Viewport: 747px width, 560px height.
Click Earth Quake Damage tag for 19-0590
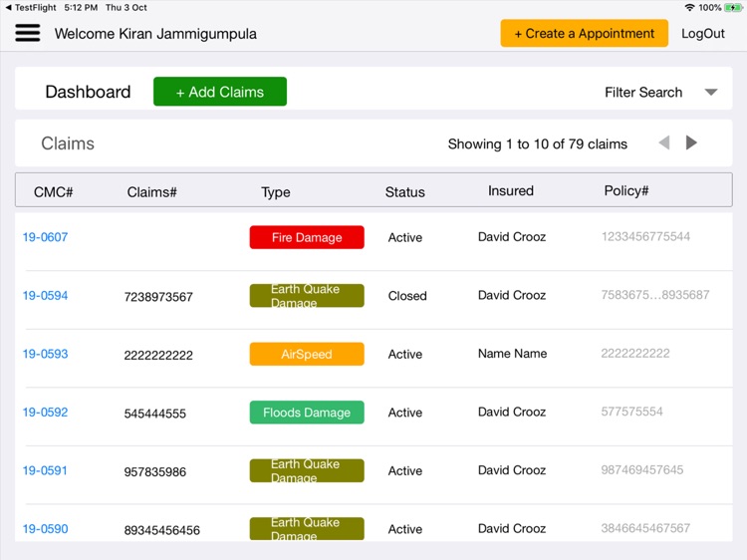coord(307,529)
